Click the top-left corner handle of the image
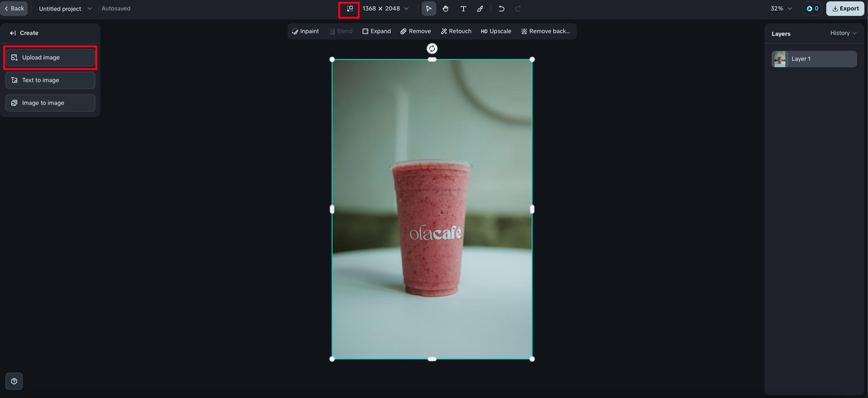 tap(332, 60)
